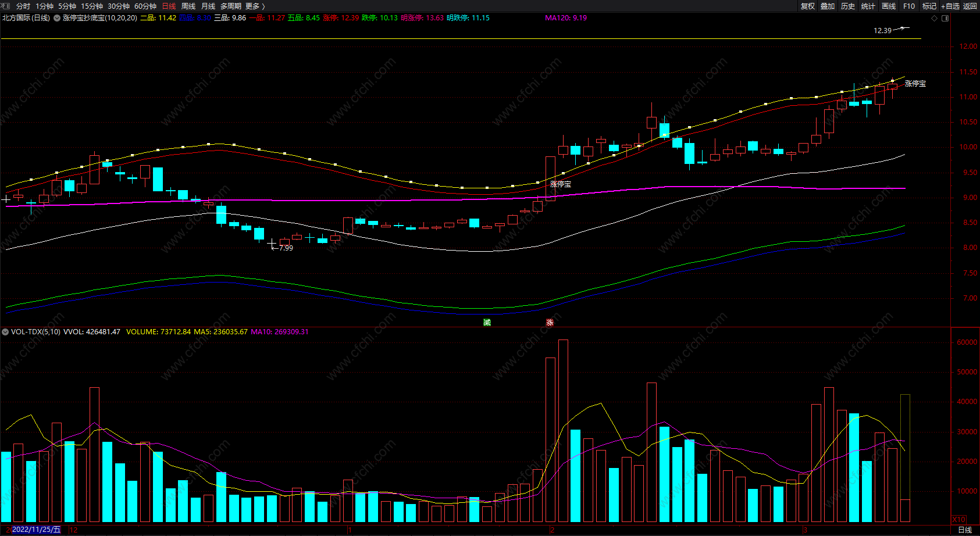The image size is (980, 536).
Task: Click the red 涨 marker below the chart
Action: click(x=550, y=322)
